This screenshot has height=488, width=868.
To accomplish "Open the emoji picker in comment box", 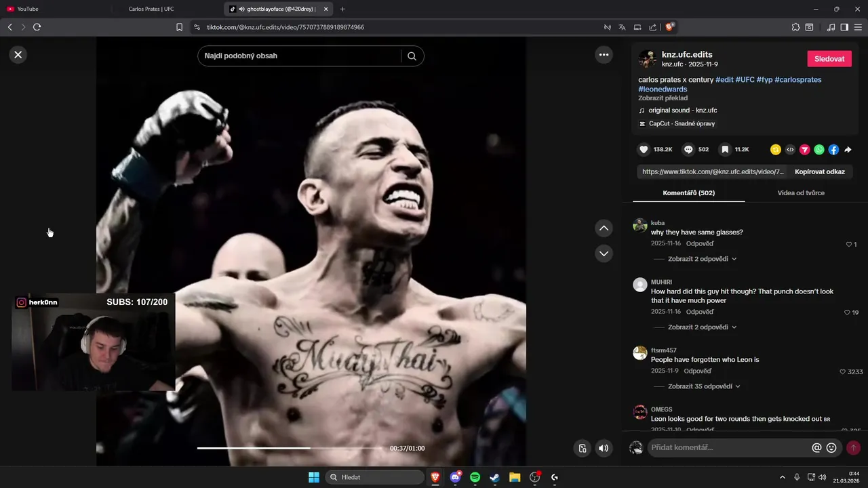I will pyautogui.click(x=831, y=448).
